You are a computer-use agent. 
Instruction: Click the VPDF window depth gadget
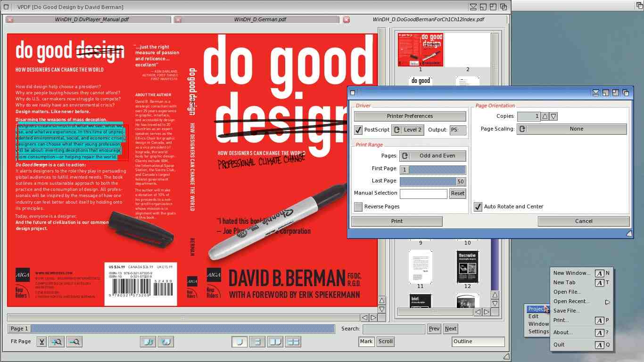pyautogui.click(x=504, y=7)
